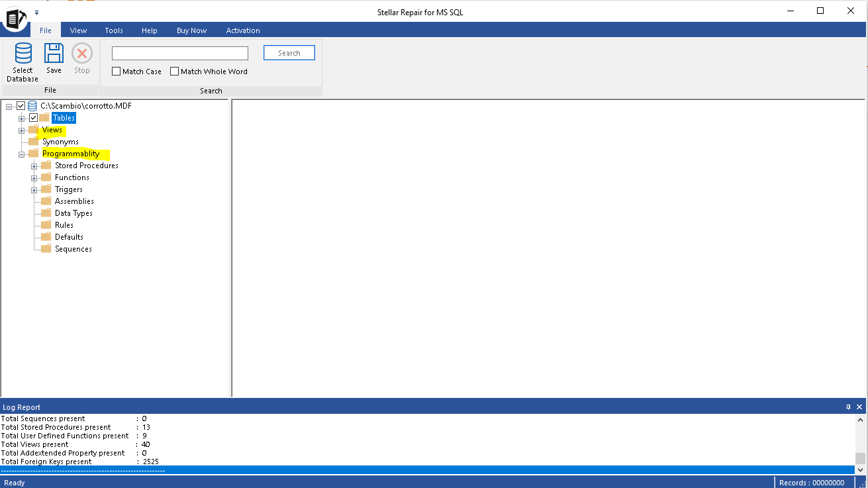This screenshot has height=488, width=868.
Task: Click the Views folder icon
Action: click(x=33, y=130)
